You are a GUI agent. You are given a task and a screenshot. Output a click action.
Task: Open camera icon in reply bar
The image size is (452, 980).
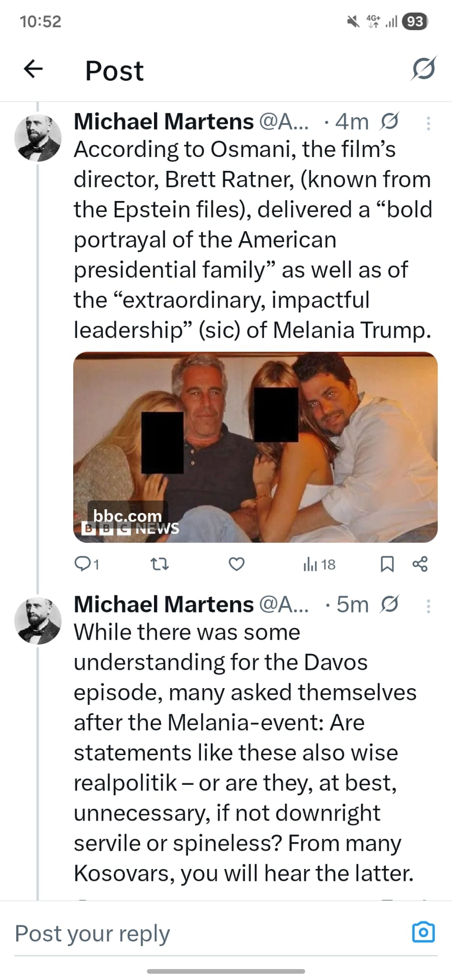click(x=423, y=932)
